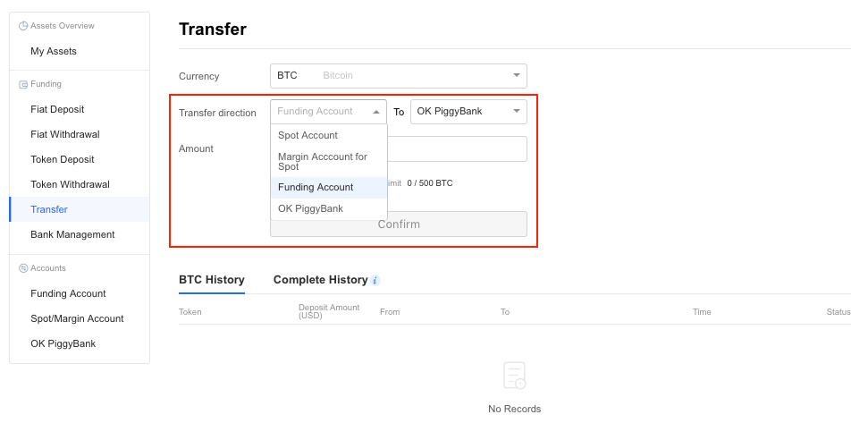Click the No Records document icon
Image resolution: width=868 pixels, height=423 pixels.
[514, 376]
